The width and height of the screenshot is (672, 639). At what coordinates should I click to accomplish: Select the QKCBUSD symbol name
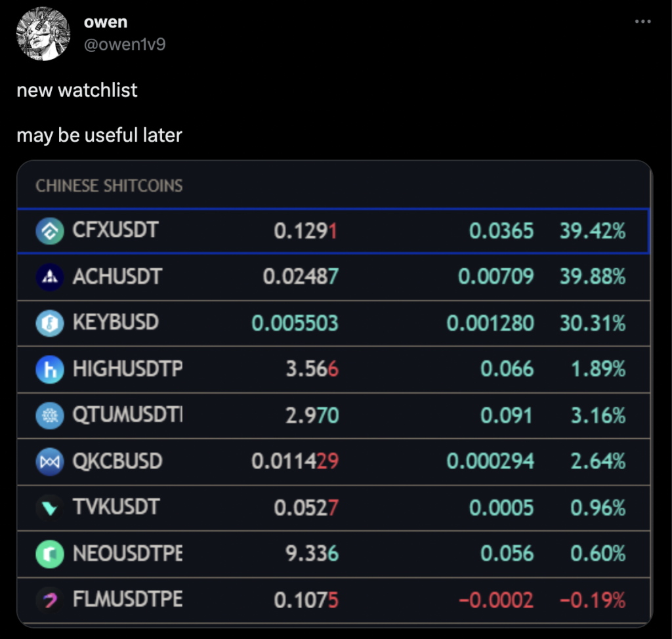[117, 462]
